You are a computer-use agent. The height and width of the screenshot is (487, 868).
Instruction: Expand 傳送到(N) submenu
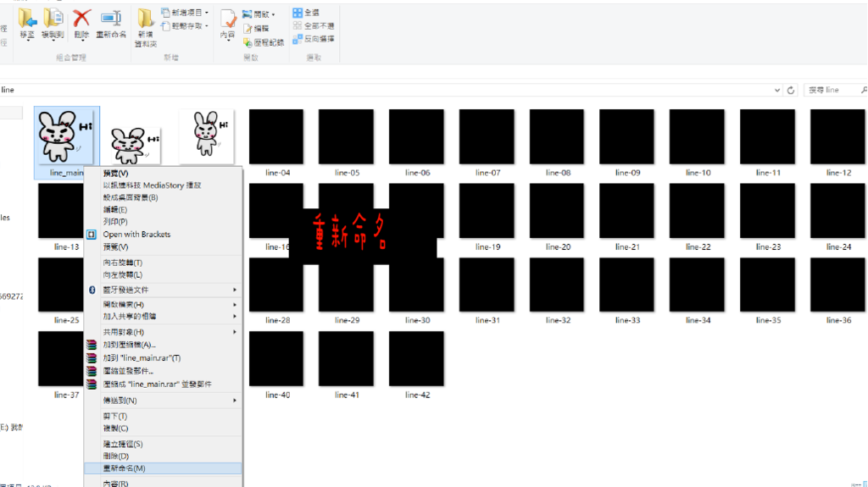[235, 401]
